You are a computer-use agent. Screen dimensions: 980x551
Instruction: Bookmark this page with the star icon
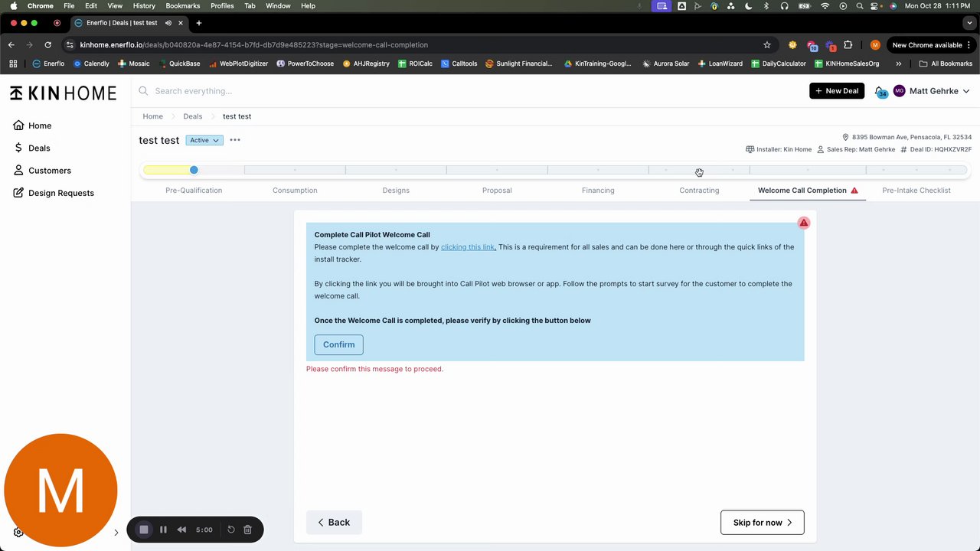click(x=766, y=44)
